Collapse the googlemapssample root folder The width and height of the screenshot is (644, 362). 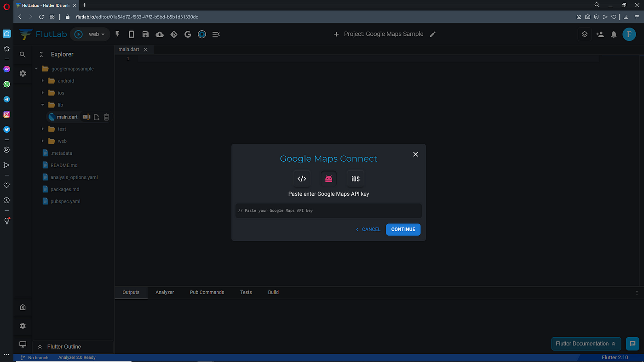tap(36, 69)
